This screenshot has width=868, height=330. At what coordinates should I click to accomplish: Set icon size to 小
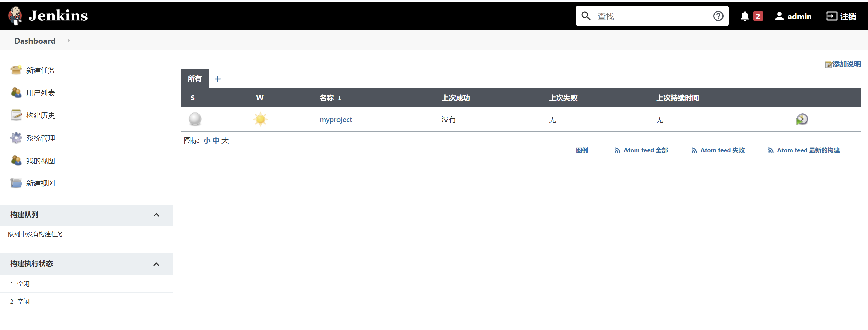[x=207, y=141]
